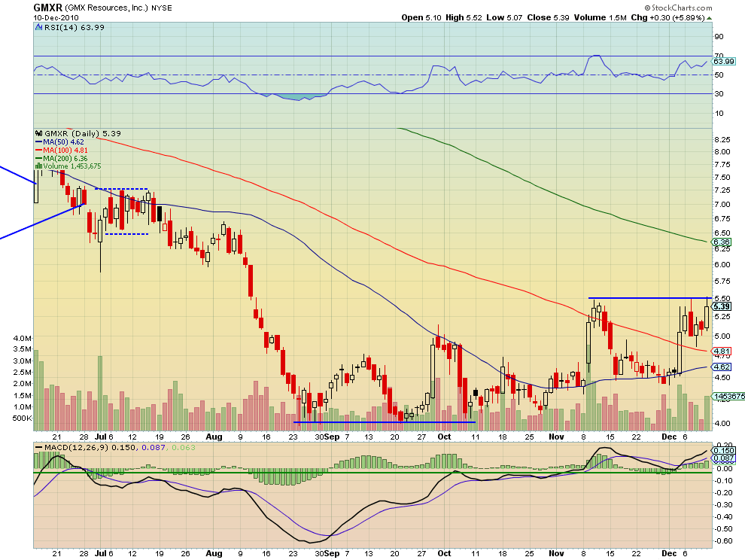Image resolution: width=745 pixels, height=560 pixels.
Task: Click the 10-Dec-2010 date text
Action: coord(56,17)
